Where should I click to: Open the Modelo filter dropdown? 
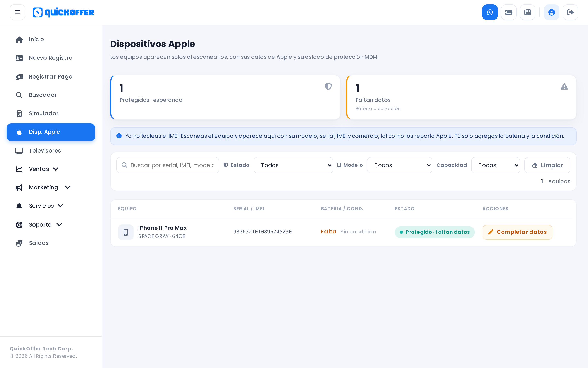pos(400,165)
